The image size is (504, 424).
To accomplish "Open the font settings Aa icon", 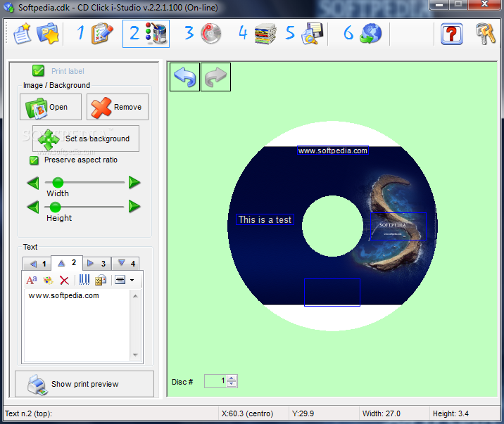I will point(32,281).
